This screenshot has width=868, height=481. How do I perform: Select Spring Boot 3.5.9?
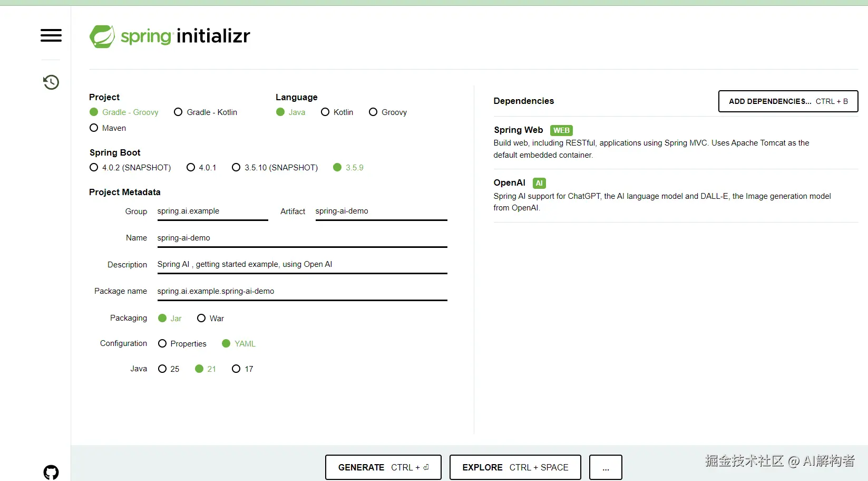pos(348,168)
